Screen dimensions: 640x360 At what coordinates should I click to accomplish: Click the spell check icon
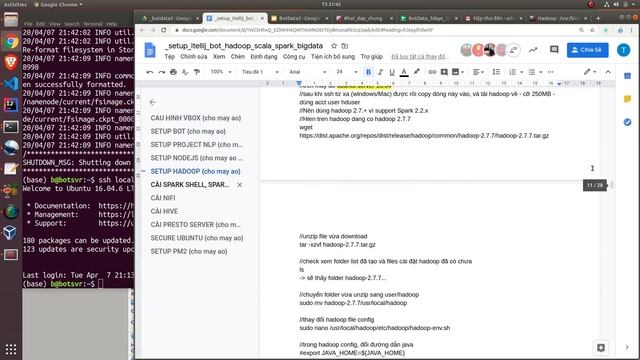(185, 72)
